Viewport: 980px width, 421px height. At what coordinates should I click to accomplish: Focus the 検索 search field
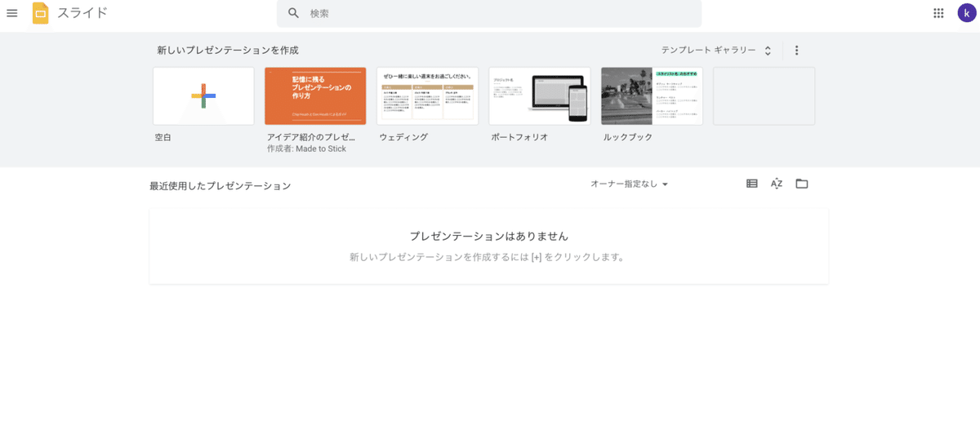(489, 13)
